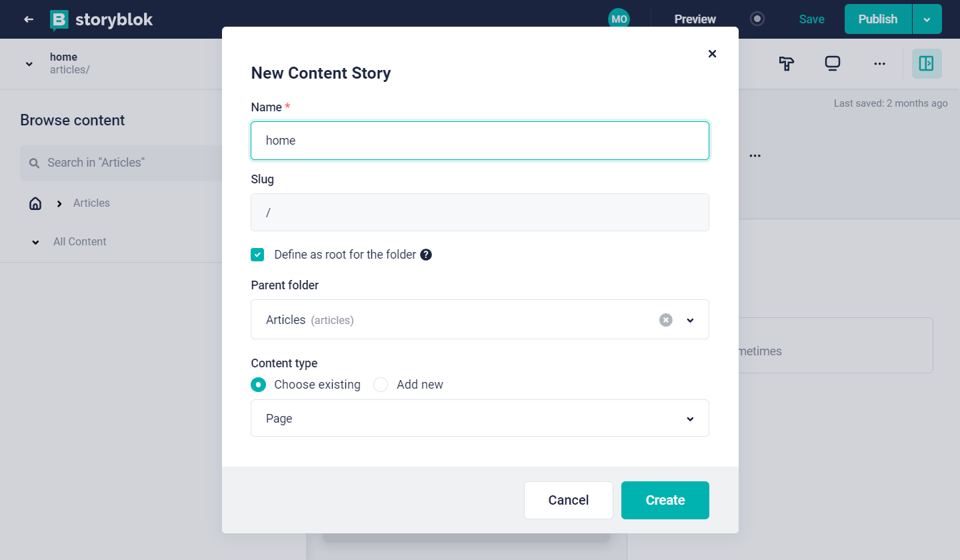Click the Cancel button
This screenshot has width=960, height=560.
point(568,500)
